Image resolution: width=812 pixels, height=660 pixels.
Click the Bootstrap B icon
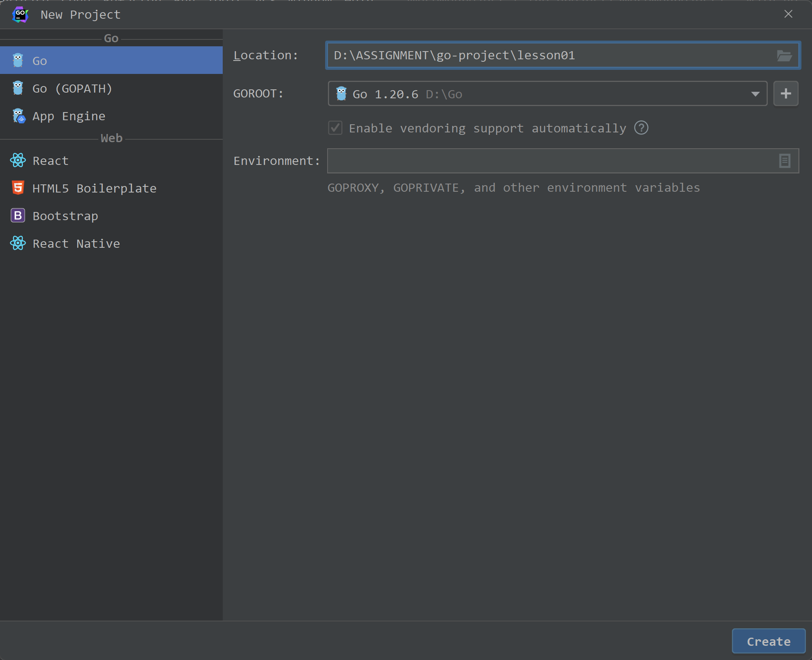18,216
